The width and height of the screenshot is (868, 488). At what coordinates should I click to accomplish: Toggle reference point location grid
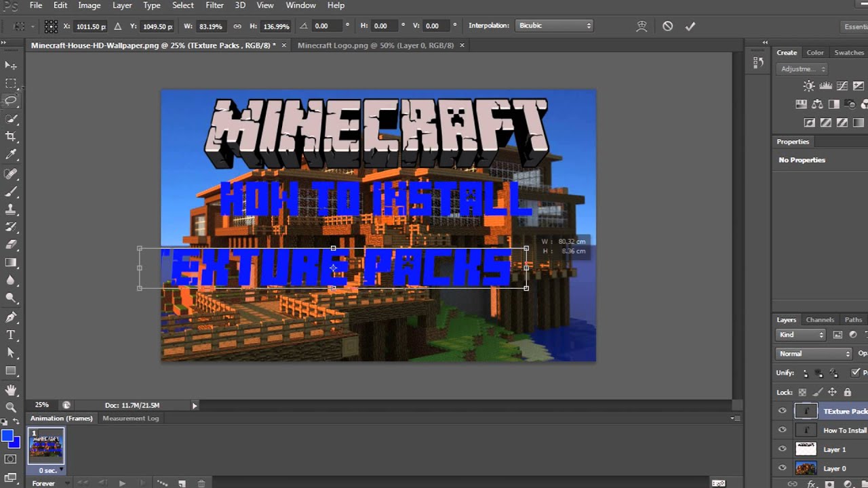coord(51,26)
